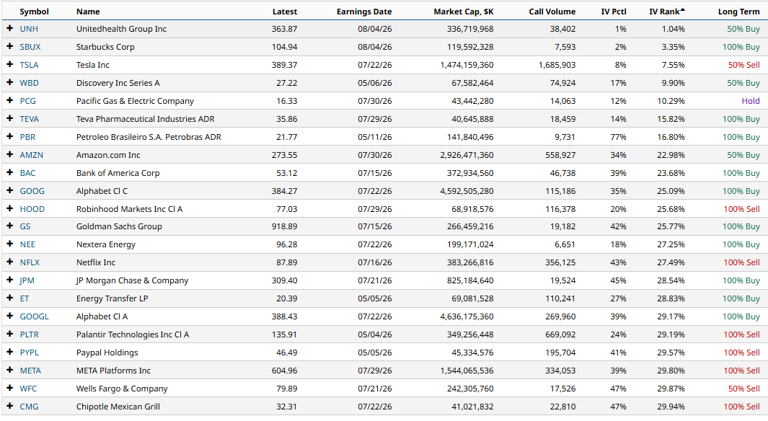Open the JPM symbol link
768x421 pixels.
point(27,281)
